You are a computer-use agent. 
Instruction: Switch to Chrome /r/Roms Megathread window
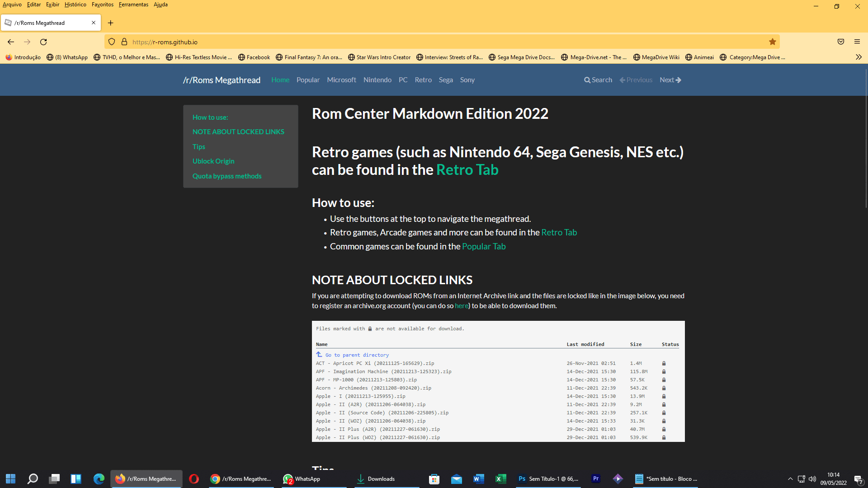(x=241, y=479)
